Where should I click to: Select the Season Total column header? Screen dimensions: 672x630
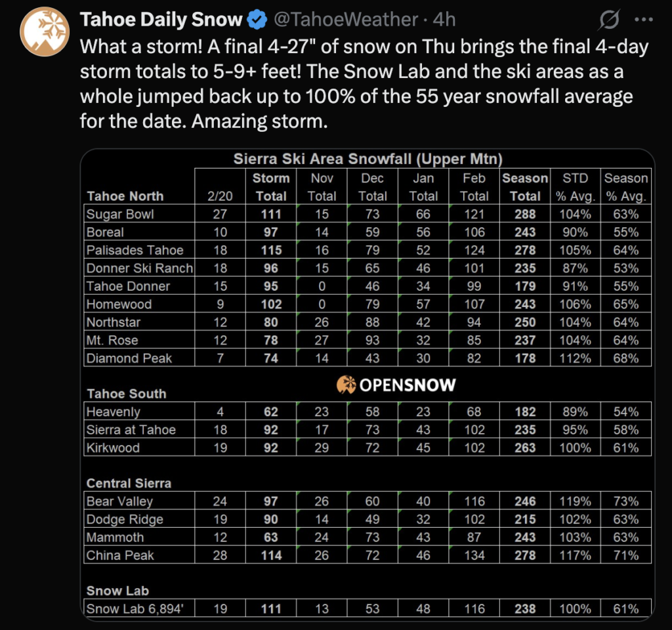click(525, 187)
